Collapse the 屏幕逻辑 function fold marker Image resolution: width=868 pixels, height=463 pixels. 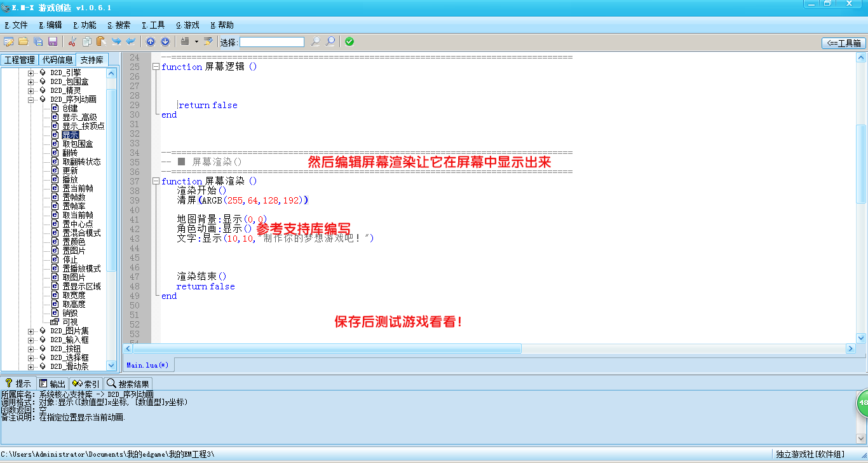coord(156,67)
